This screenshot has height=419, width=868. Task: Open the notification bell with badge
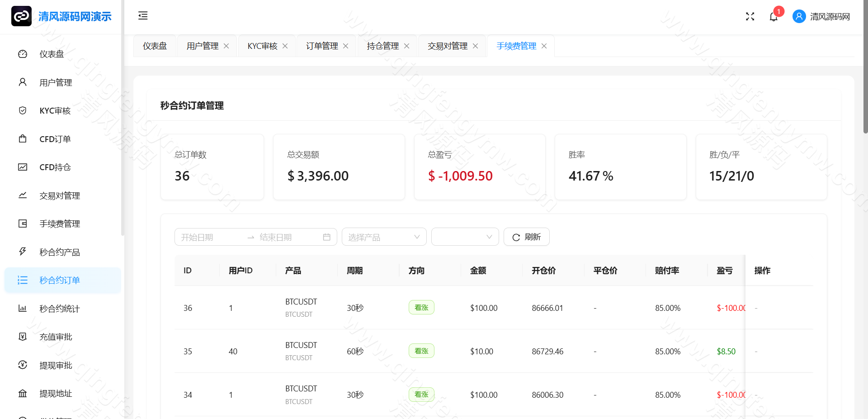pyautogui.click(x=774, y=16)
